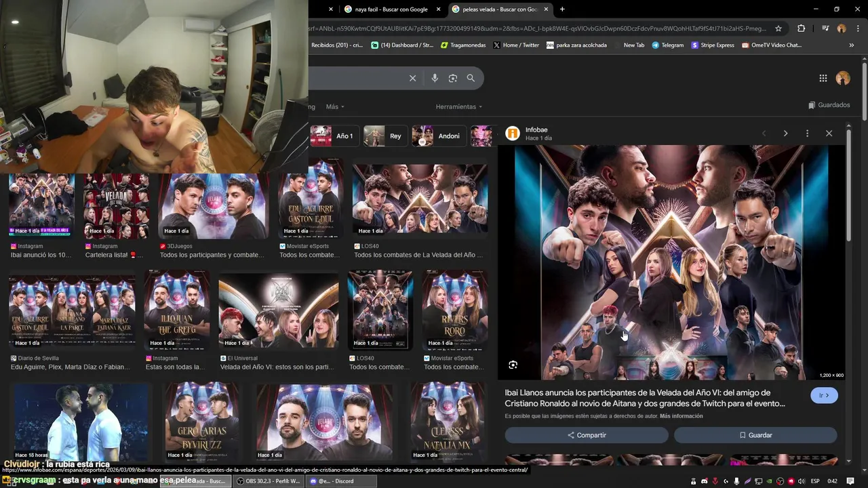This screenshot has height=488, width=868.
Task: Click Compartir share button
Action: 587,435
